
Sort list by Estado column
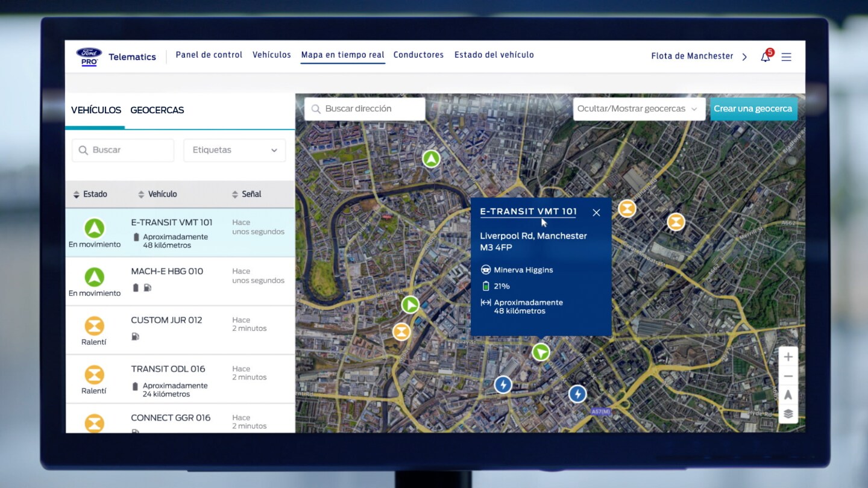[90, 194]
